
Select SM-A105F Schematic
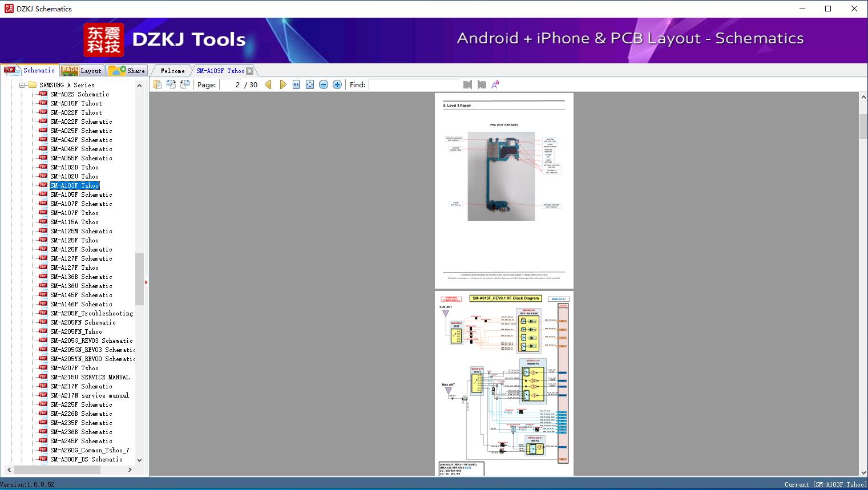click(81, 195)
